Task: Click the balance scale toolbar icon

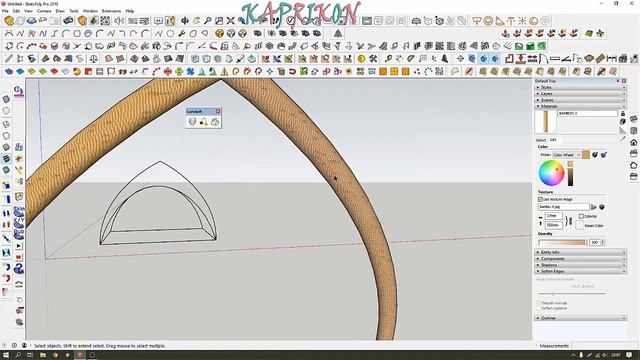Action: (x=93, y=59)
